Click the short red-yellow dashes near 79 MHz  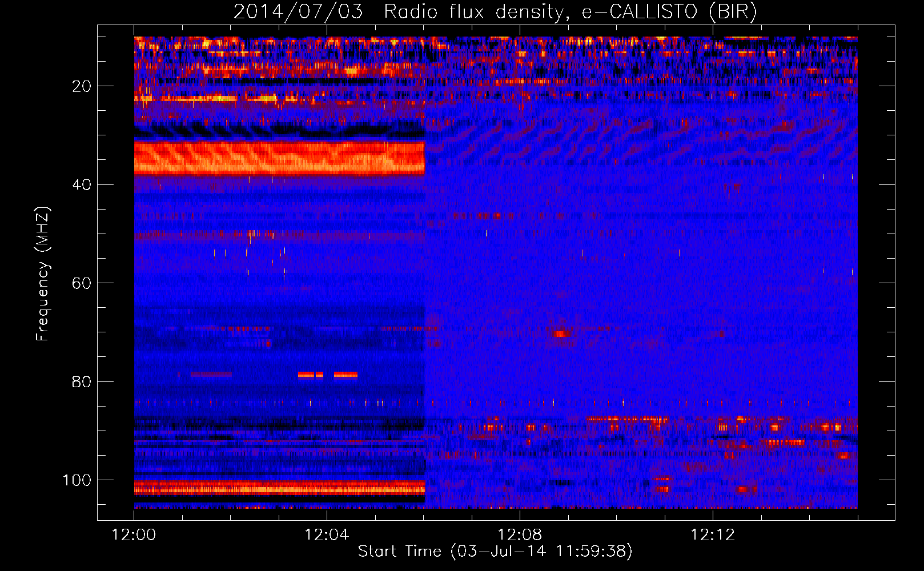[328, 375]
